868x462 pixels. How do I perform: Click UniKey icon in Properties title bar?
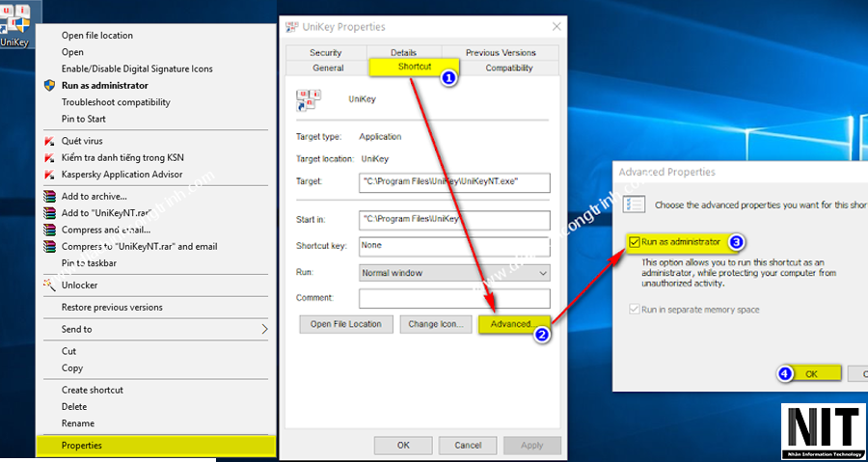[291, 27]
